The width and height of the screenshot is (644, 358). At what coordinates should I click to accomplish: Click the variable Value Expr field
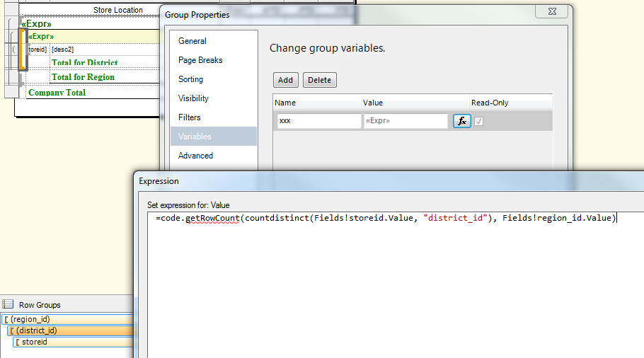click(406, 121)
